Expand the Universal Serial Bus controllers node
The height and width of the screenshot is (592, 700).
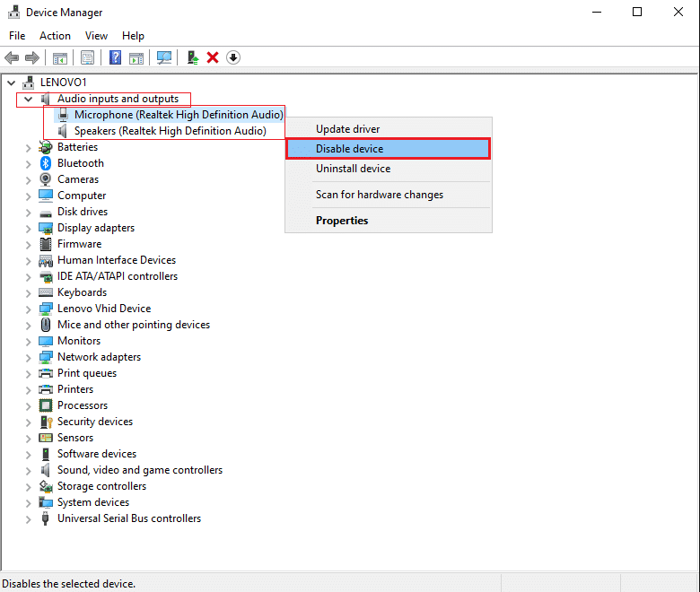pyautogui.click(x=28, y=518)
